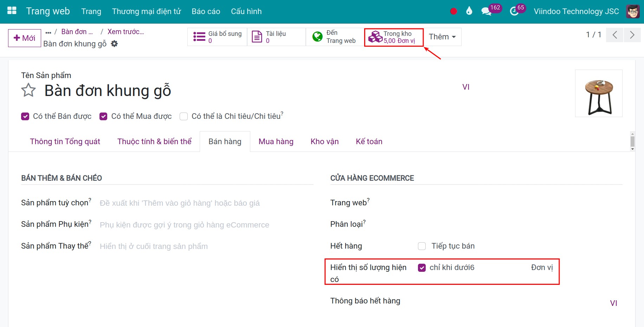
Task: Click VI language button beside product name
Action: tap(466, 87)
